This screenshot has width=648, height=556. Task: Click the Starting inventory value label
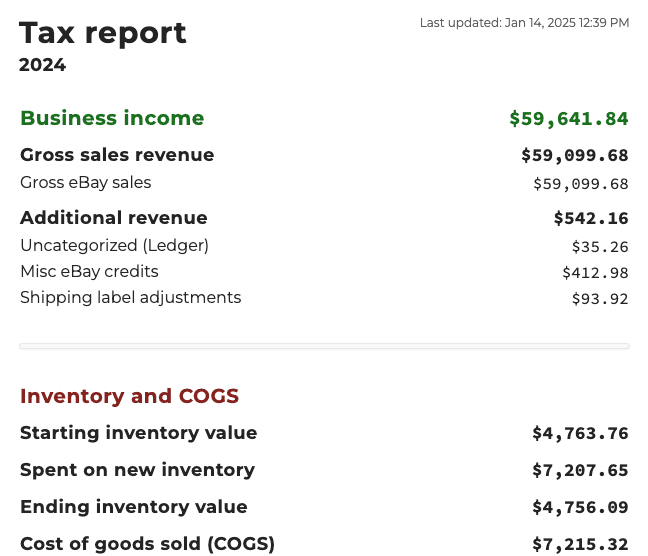tap(138, 433)
